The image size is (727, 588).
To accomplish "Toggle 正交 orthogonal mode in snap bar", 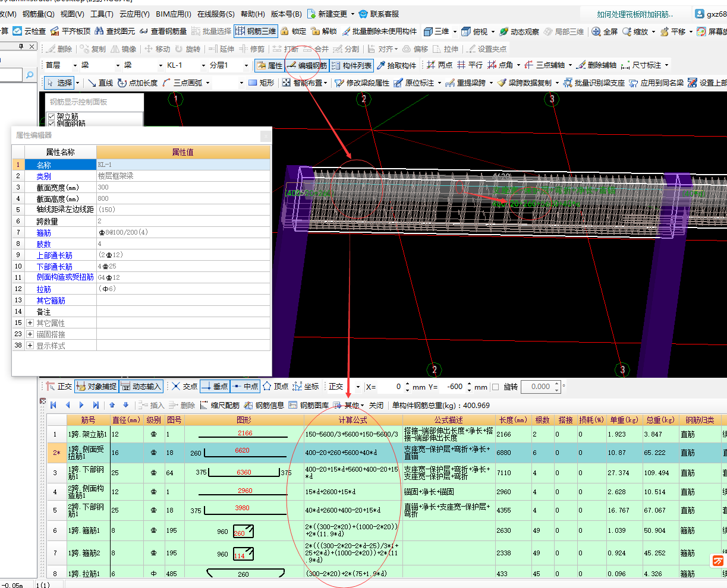I will pyautogui.click(x=59, y=386).
